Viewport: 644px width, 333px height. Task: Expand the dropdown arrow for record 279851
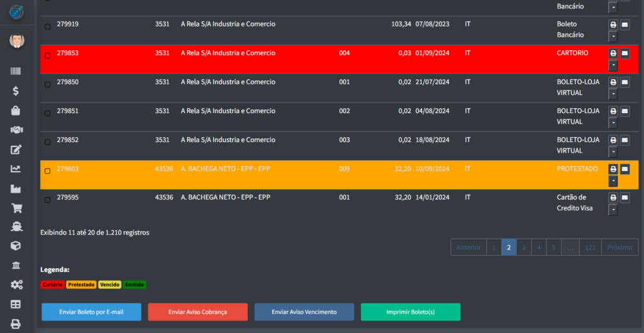(613, 123)
